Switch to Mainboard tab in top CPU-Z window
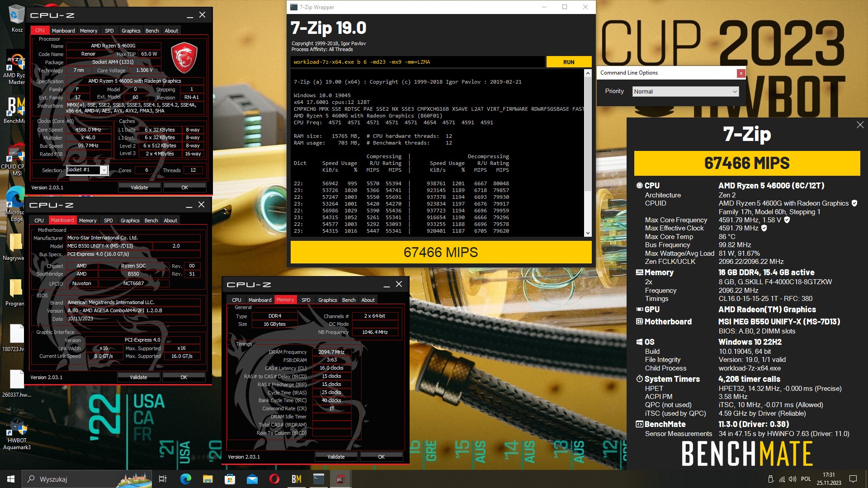Viewport: 868px width, 488px height. (63, 31)
